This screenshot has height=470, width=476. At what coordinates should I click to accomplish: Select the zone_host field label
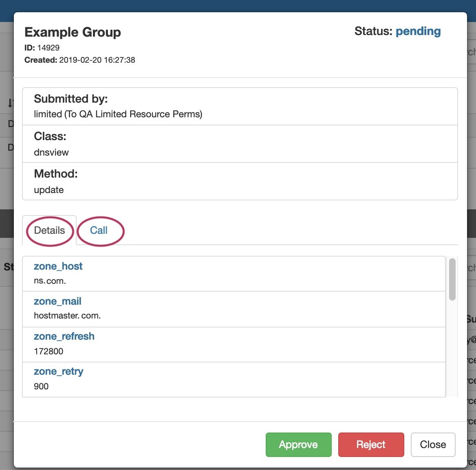click(58, 266)
